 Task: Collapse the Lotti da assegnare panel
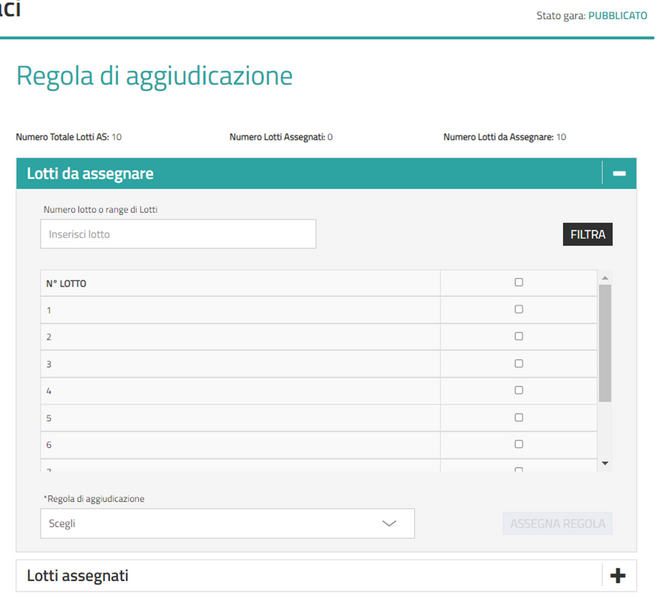618,174
